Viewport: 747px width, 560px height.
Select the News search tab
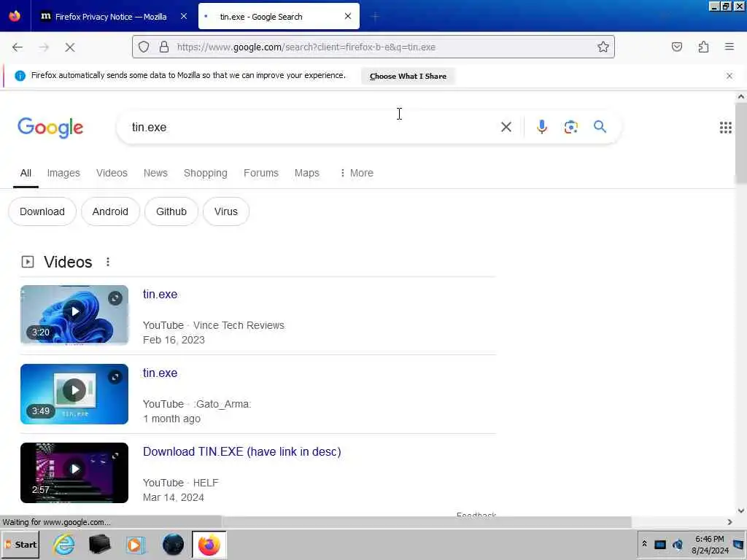155,173
